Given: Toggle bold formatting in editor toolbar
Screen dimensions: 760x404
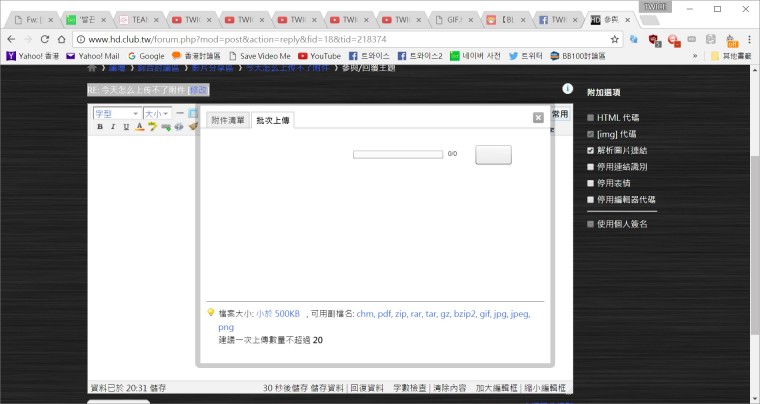Looking at the screenshot, I should (100, 127).
